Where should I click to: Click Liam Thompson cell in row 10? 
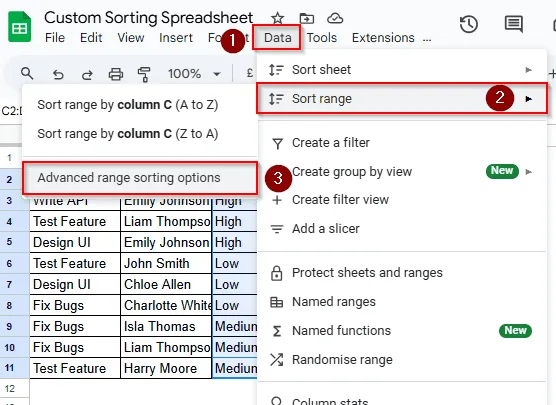166,348
